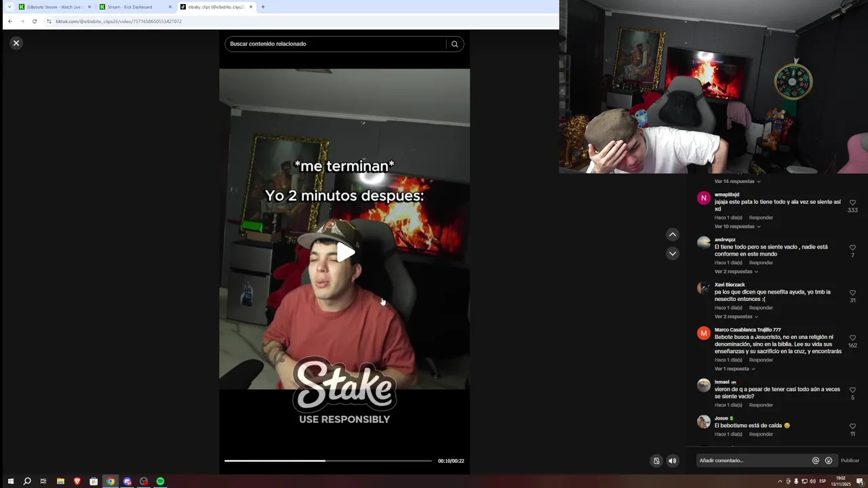Open a new browser tab
The width and height of the screenshot is (868, 488).
263,7
